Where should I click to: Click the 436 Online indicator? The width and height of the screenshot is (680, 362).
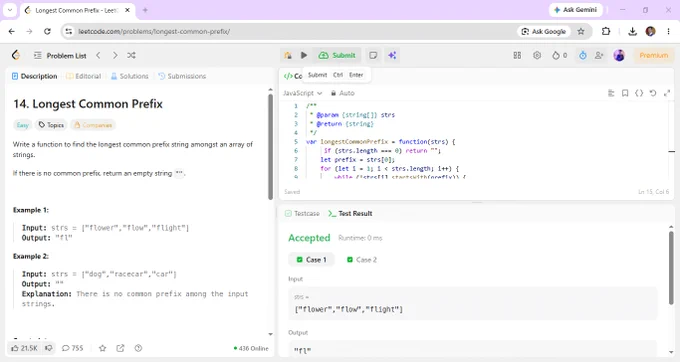coord(251,348)
